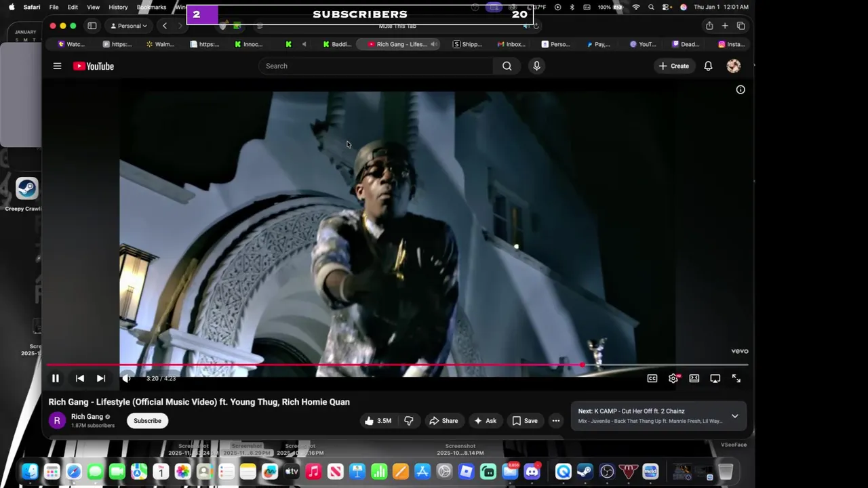
Task: Expand the Next up queue chevron
Action: (x=734, y=416)
